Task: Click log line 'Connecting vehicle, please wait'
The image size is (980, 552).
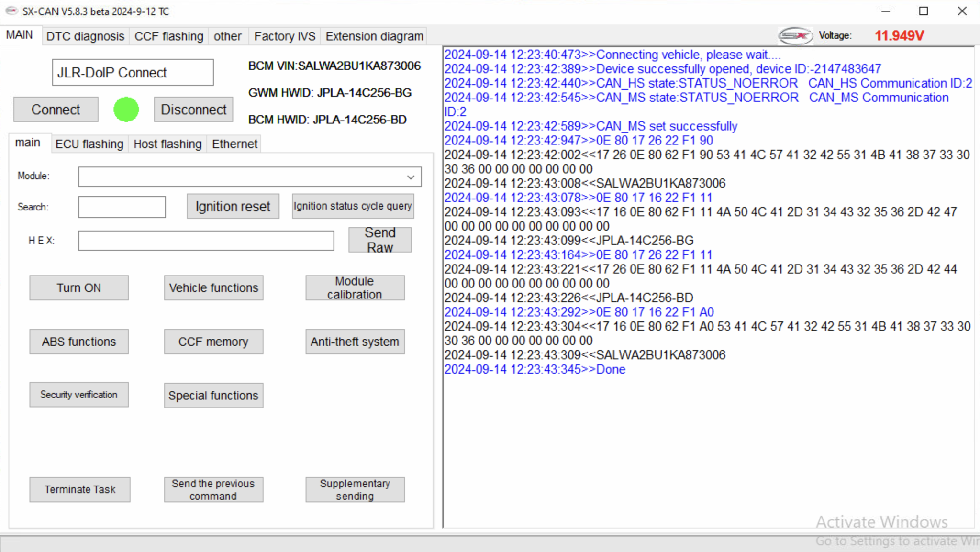Action: tap(612, 55)
